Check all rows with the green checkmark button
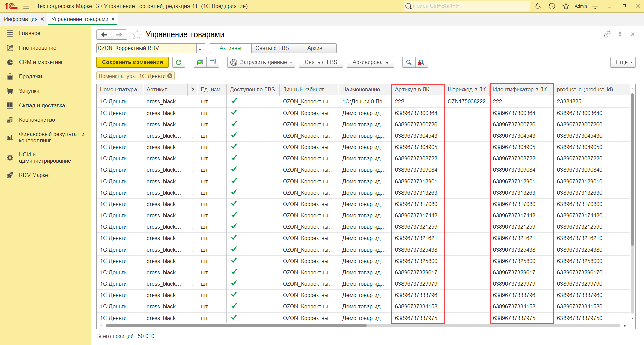This screenshot has width=644, height=345. click(200, 62)
